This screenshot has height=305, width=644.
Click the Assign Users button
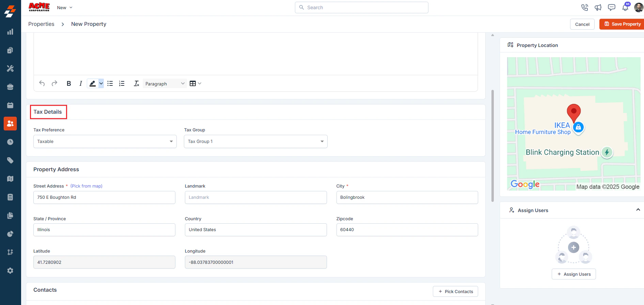click(x=574, y=274)
